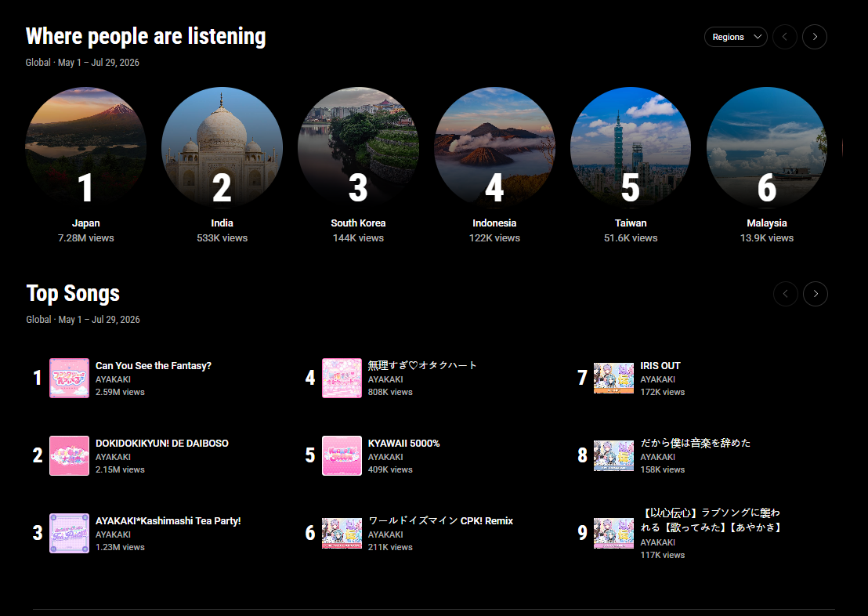
Task: Open song title KYAWAII 5000%
Action: (x=403, y=443)
